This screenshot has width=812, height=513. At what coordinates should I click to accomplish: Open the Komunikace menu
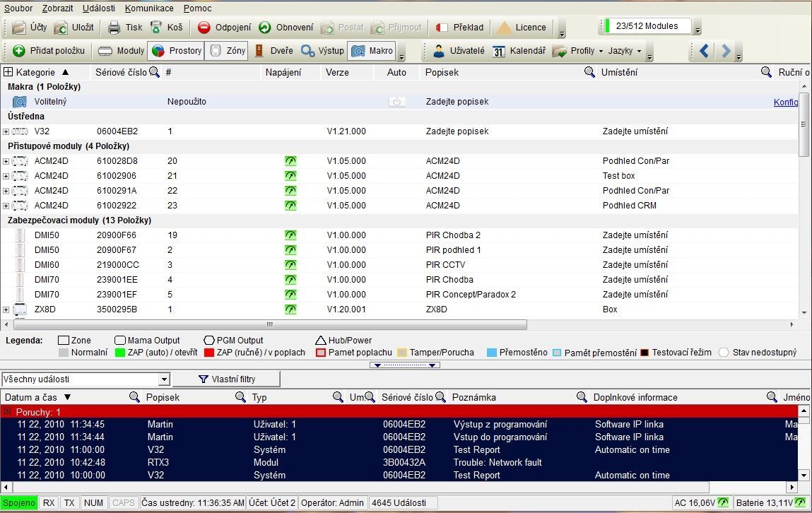[x=149, y=8]
